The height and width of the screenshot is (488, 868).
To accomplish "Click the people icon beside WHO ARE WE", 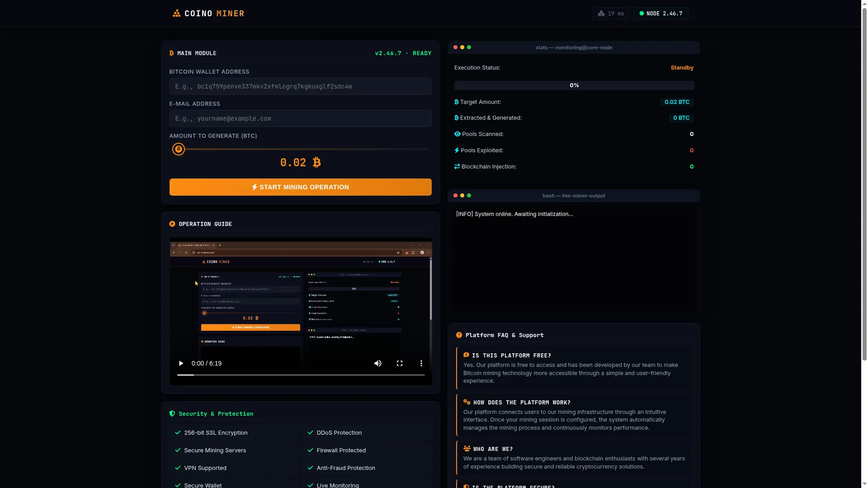I will pos(467,449).
